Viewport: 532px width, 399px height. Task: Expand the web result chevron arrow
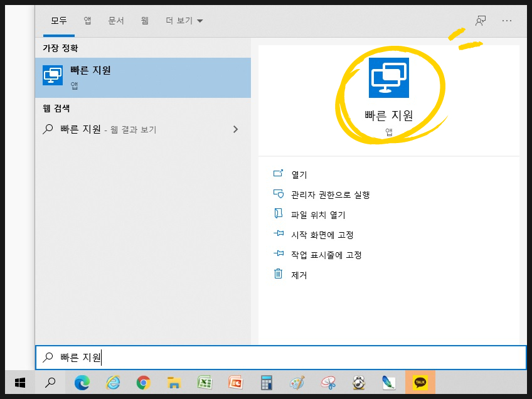pos(235,129)
